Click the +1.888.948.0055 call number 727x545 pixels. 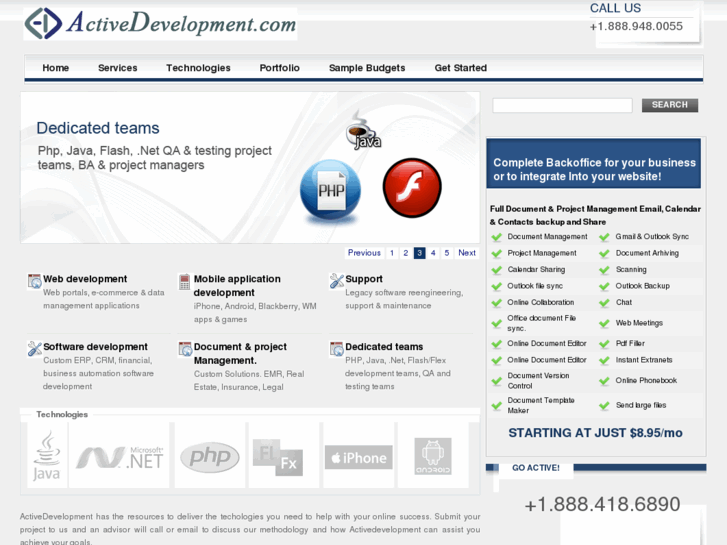[x=636, y=26]
